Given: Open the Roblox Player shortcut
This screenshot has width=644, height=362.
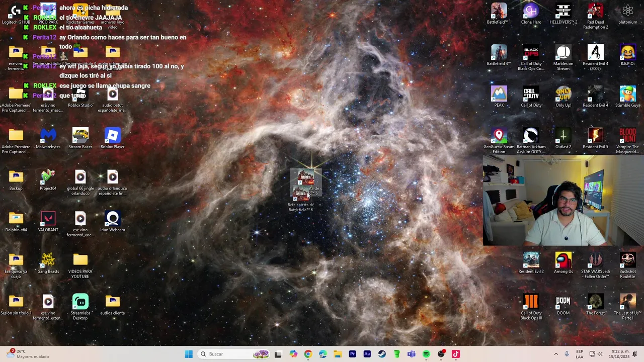Looking at the screenshot, I should pos(112,139).
